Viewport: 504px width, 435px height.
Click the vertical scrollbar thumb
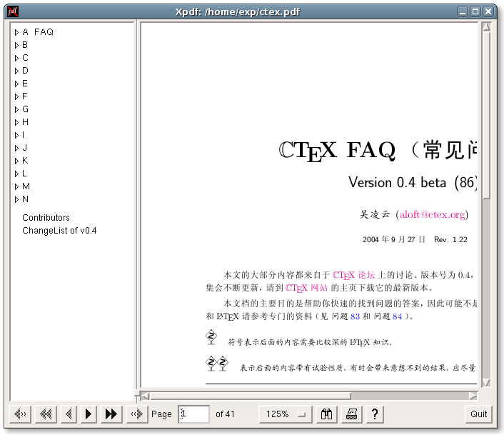[x=486, y=115]
